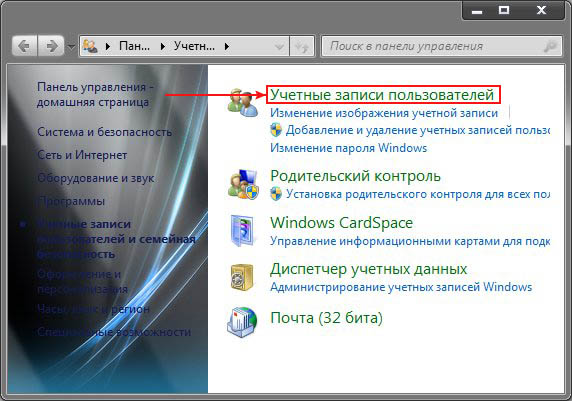Expand arrow after Пан... breadcrumb
Image resolution: width=572 pixels, height=401 pixels.
[x=163, y=46]
